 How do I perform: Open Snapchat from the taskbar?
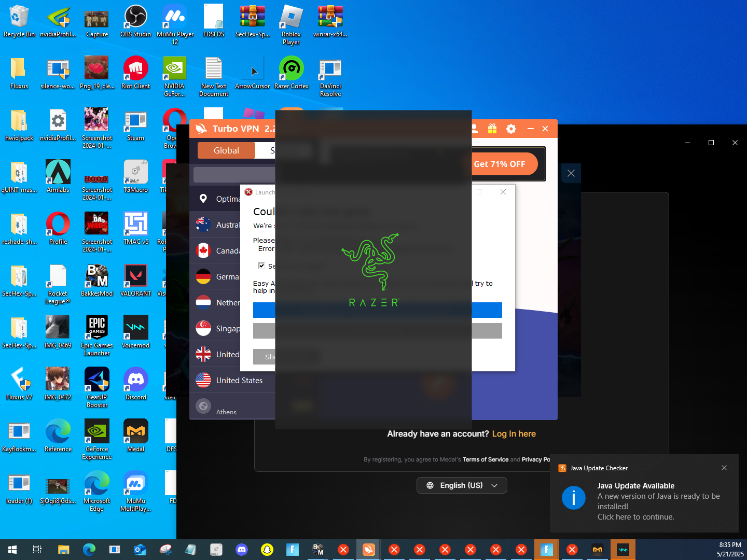(267, 550)
